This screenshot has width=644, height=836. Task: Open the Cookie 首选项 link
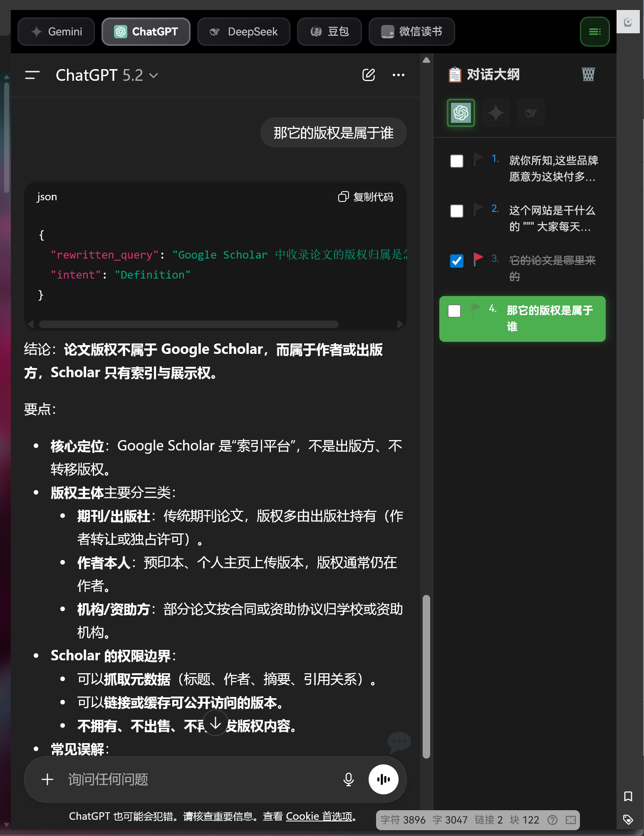(319, 816)
